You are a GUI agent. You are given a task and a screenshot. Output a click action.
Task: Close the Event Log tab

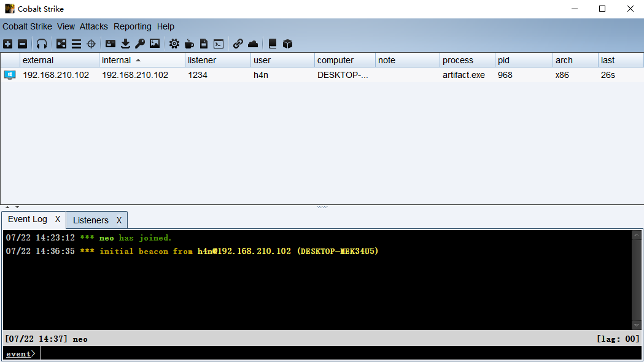(58, 220)
